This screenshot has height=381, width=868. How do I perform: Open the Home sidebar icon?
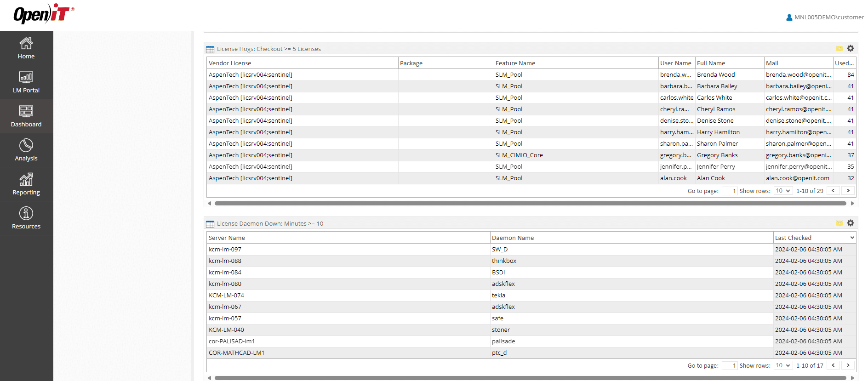26,48
